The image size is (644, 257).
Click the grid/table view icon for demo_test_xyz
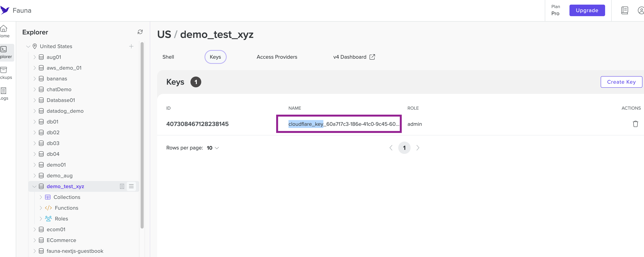(122, 186)
